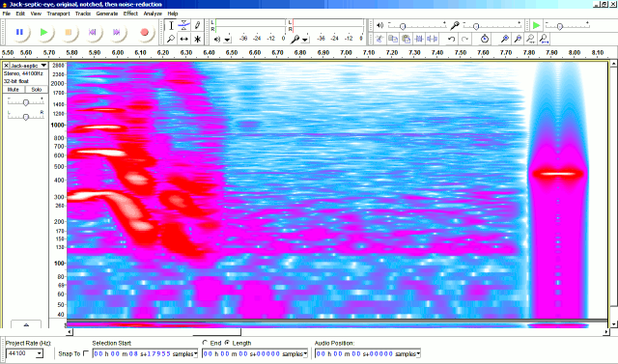The height and width of the screenshot is (364, 618).
Task: Skip to start of the project
Action: coord(93,32)
